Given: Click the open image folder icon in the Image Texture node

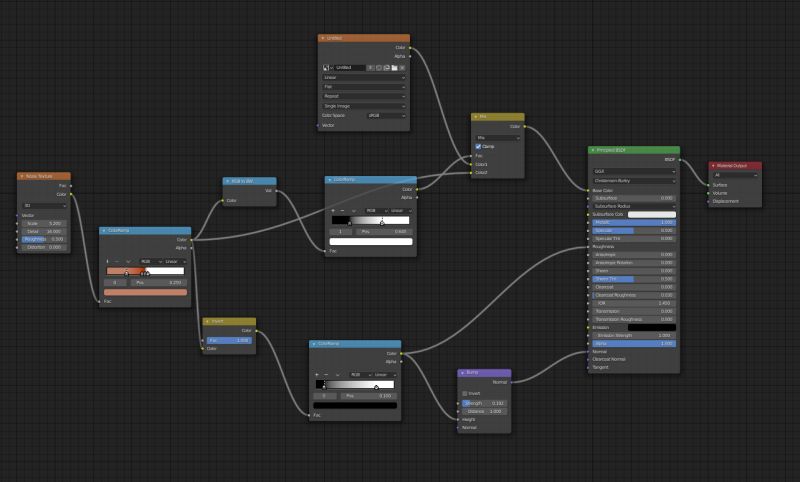Looking at the screenshot, I should click(x=394, y=67).
